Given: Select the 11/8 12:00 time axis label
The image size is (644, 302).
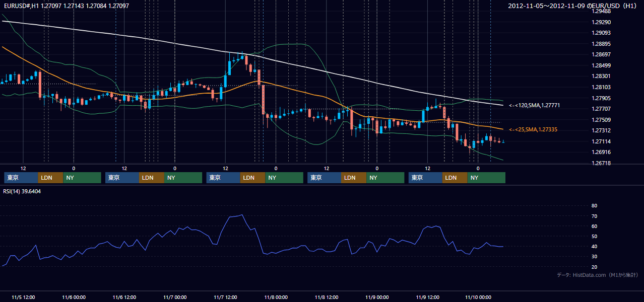Looking at the screenshot, I should click(327, 297).
